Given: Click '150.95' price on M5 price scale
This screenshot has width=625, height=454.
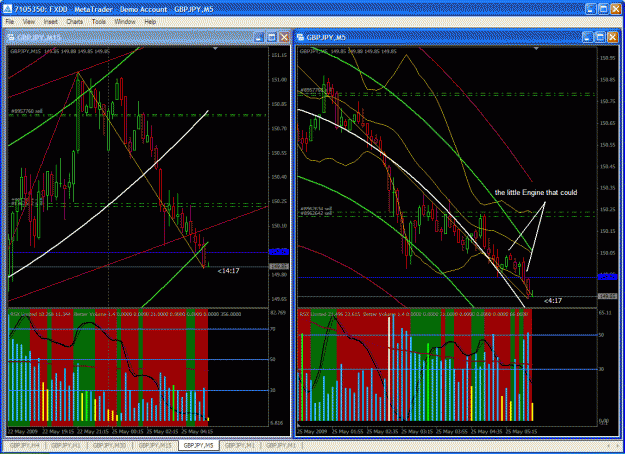Looking at the screenshot, I should pyautogui.click(x=607, y=59).
